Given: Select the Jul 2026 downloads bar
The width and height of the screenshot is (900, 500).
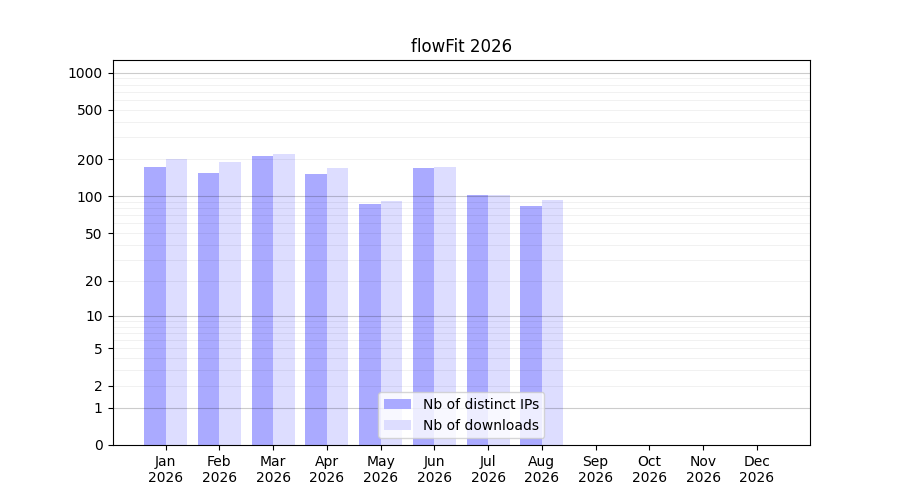Looking at the screenshot, I should click(499, 320).
